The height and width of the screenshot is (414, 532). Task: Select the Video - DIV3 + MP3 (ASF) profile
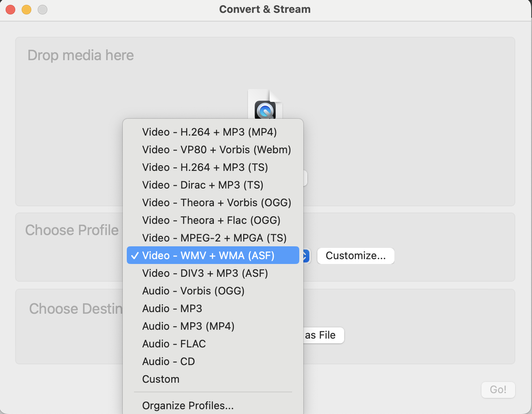pos(205,273)
